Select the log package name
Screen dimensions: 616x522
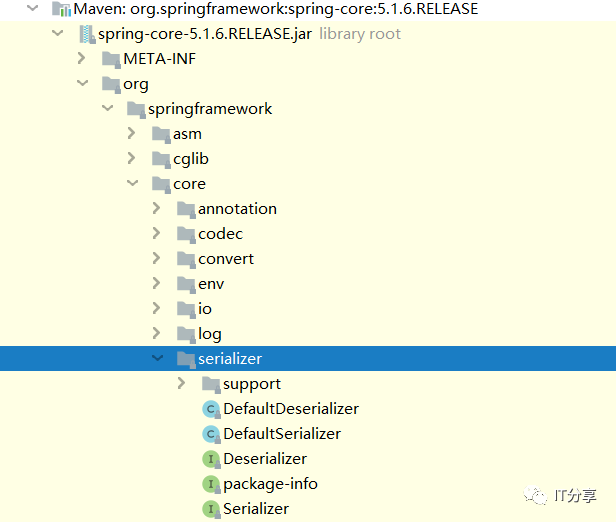click(210, 334)
